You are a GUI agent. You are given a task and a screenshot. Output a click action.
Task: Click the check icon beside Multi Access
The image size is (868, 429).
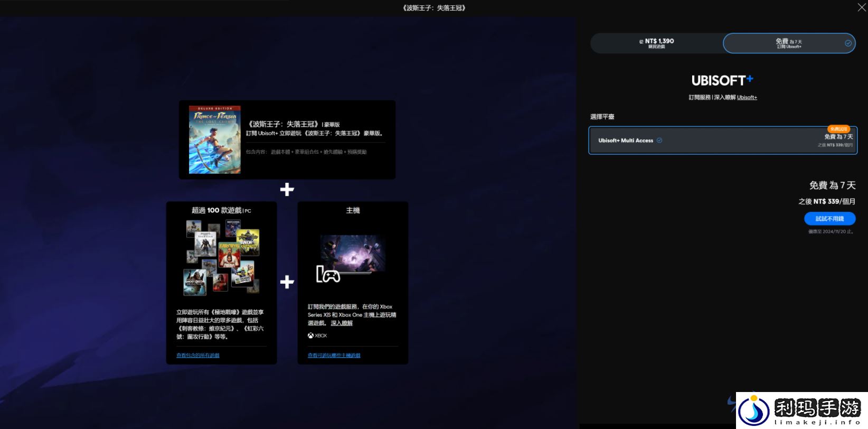click(659, 141)
